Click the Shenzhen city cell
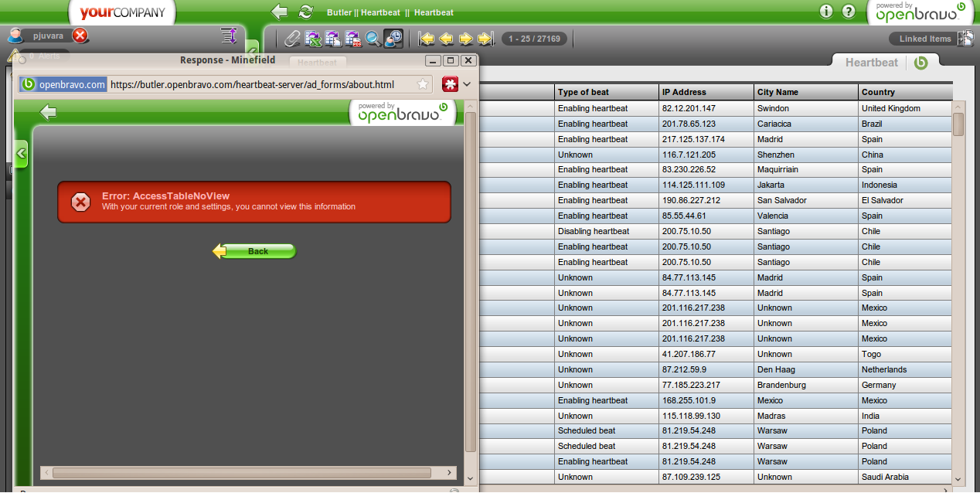This screenshot has width=980, height=493. tap(807, 155)
